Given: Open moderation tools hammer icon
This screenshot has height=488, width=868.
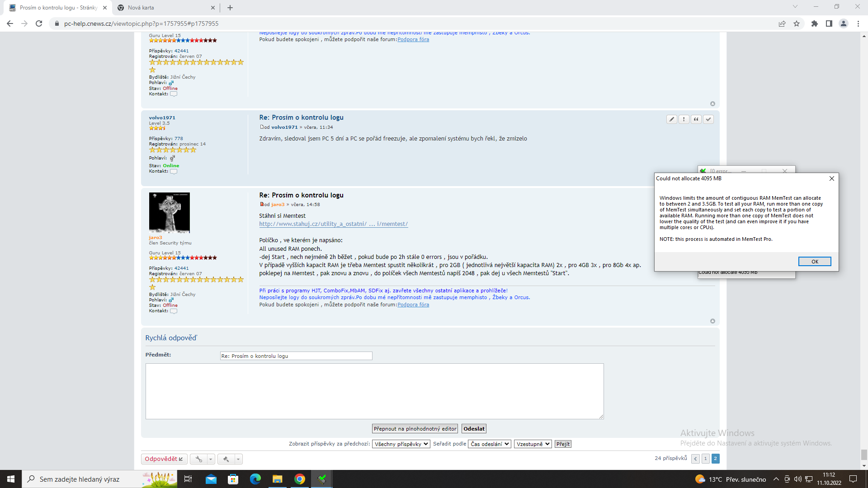Looking at the screenshot, I should pos(226,459).
